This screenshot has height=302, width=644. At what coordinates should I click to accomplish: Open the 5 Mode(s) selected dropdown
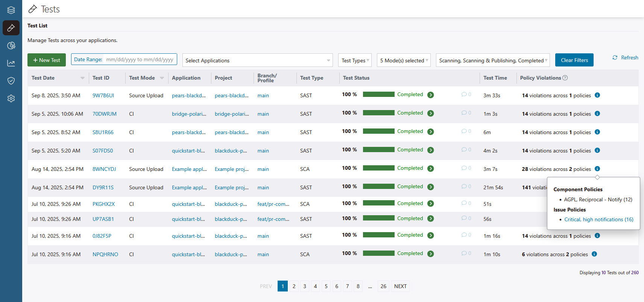[x=404, y=60]
